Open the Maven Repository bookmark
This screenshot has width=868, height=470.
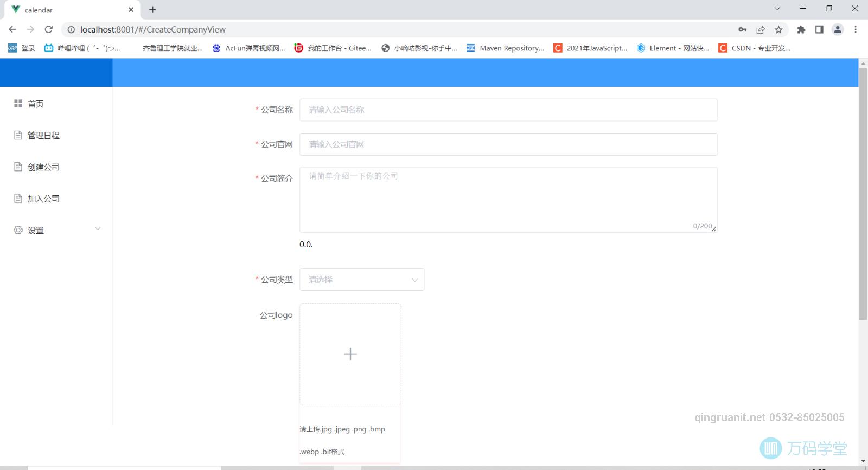(x=505, y=48)
